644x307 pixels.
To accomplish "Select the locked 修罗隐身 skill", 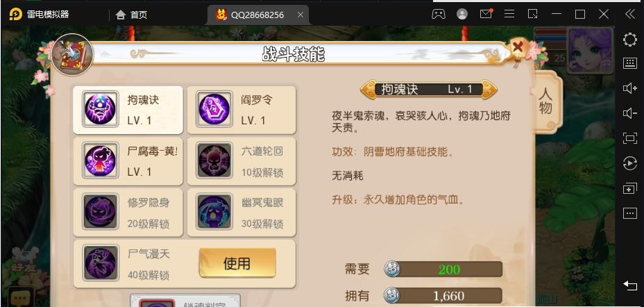I will point(128,213).
